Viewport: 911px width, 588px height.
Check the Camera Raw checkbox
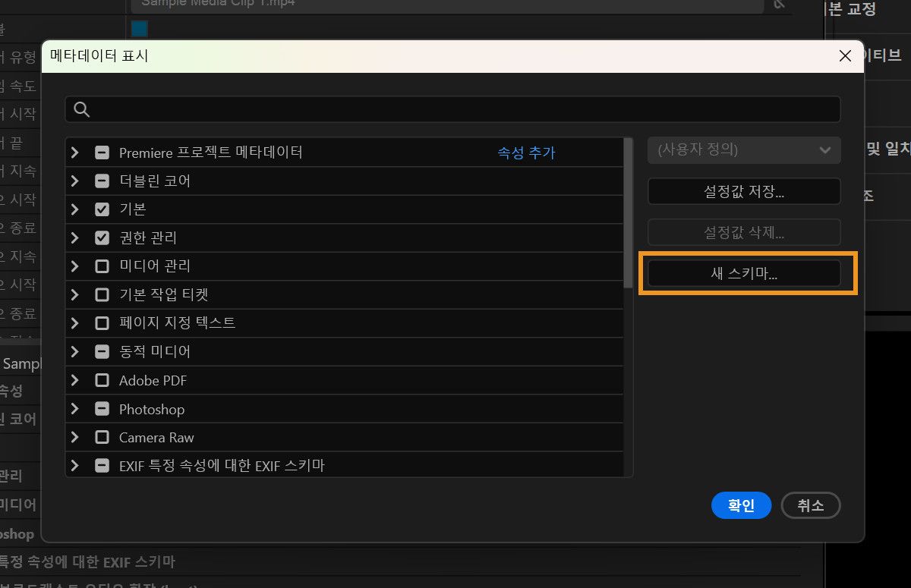coord(102,438)
